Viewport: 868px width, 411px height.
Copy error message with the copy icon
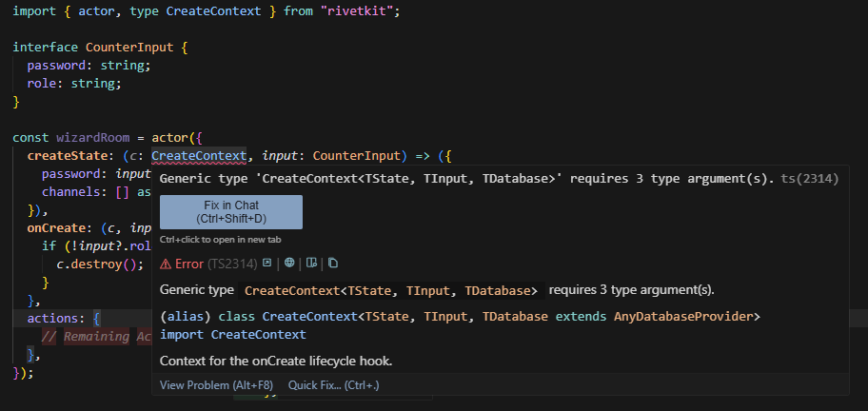coord(333,264)
